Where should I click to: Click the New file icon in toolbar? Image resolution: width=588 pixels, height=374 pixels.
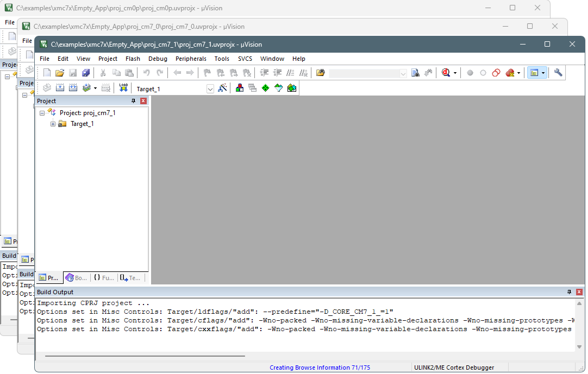pyautogui.click(x=47, y=73)
